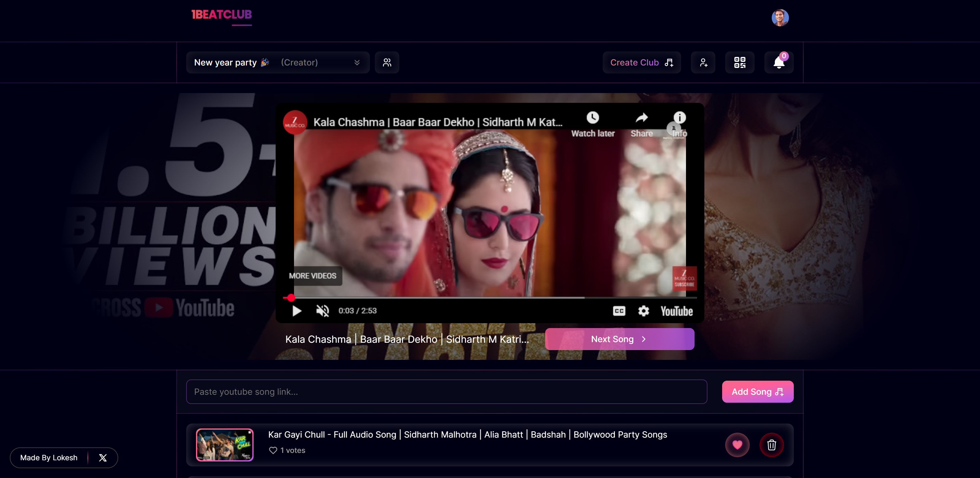Click the Watch later icon on the video
Viewport: 980px width, 478px height.
593,118
